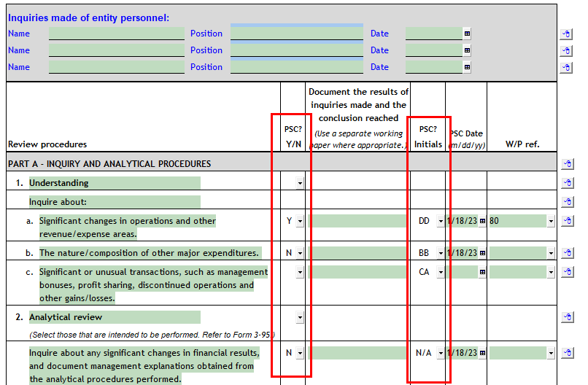
Task: Click the 'Inquire about:' text
Action: tap(58, 202)
